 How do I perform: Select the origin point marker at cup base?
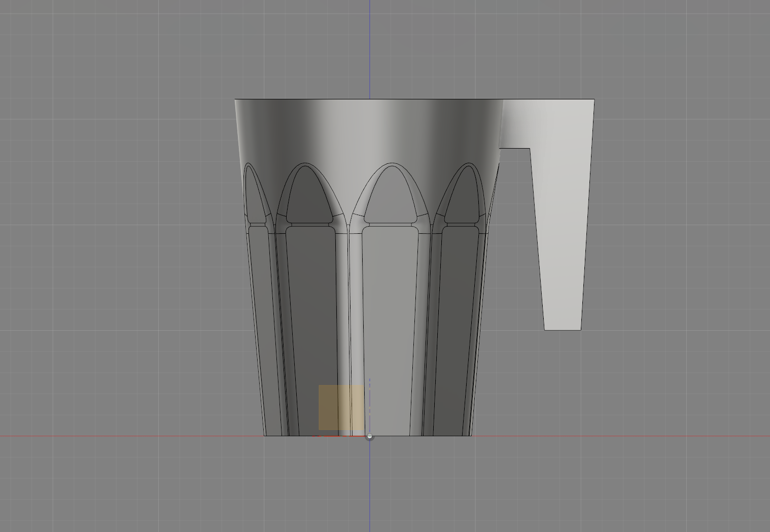(369, 436)
